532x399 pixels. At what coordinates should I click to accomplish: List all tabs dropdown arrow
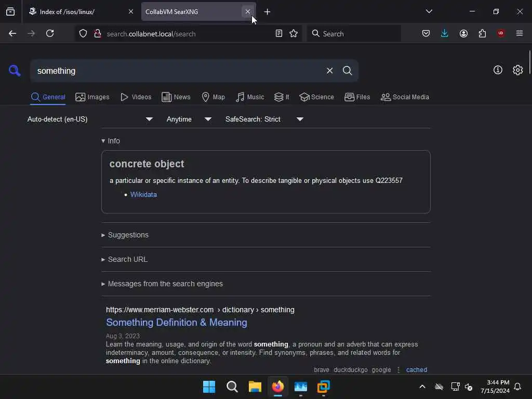(429, 11)
